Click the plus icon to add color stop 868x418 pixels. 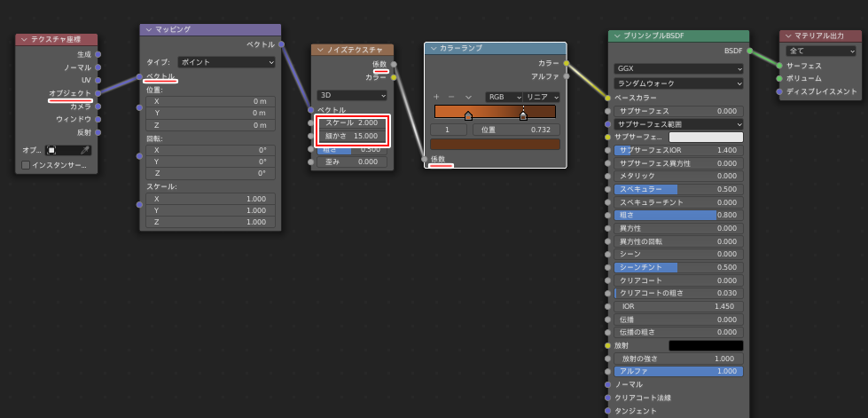[436, 96]
